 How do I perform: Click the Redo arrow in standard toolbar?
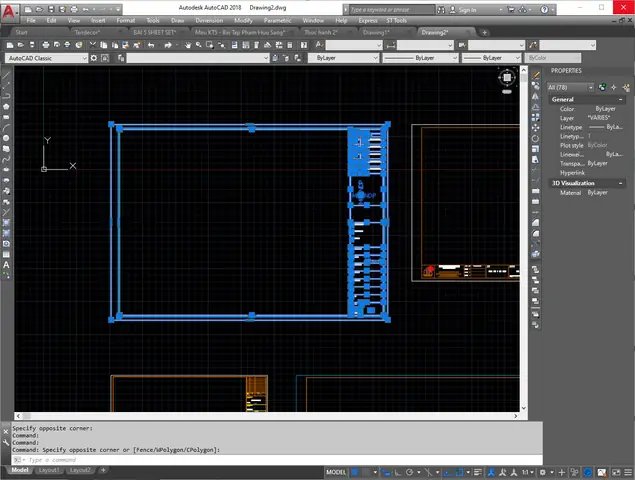(168, 45)
